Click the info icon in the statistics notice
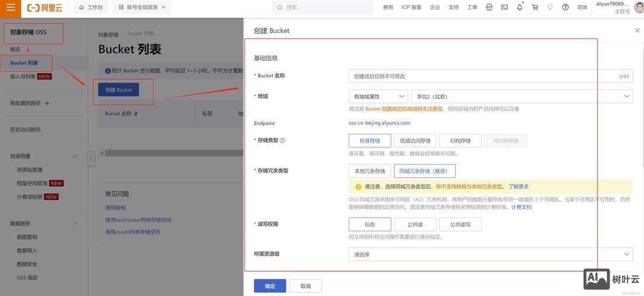Image resolution: width=644 pixels, height=296 pixels. (108, 70)
